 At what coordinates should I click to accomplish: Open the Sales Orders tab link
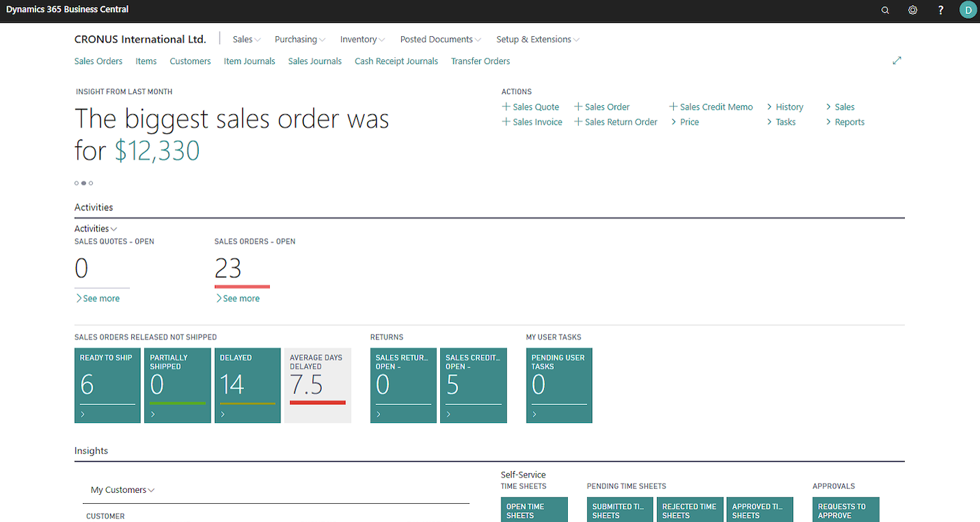98,61
